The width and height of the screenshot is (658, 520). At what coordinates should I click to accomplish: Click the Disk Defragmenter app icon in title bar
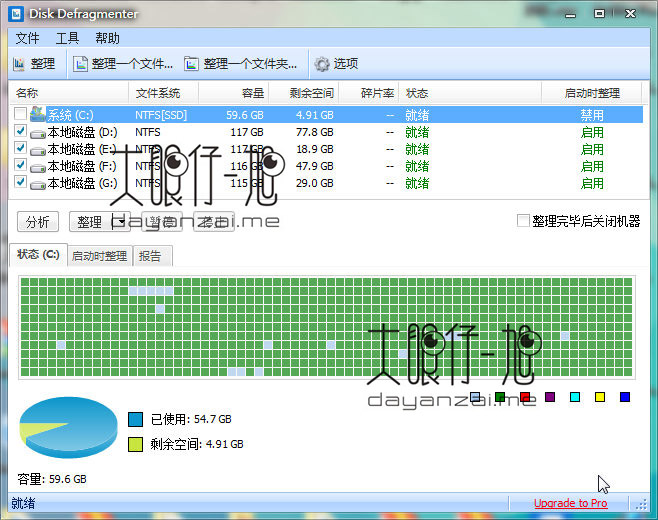tap(16, 13)
